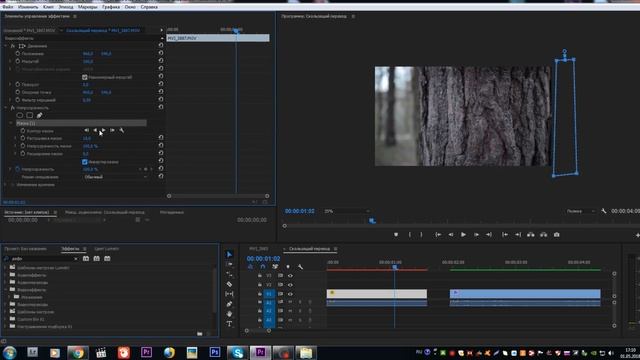Viewport: 640px width, 360px height.
Task: Add marker button in timeline header
Action: pos(288,267)
